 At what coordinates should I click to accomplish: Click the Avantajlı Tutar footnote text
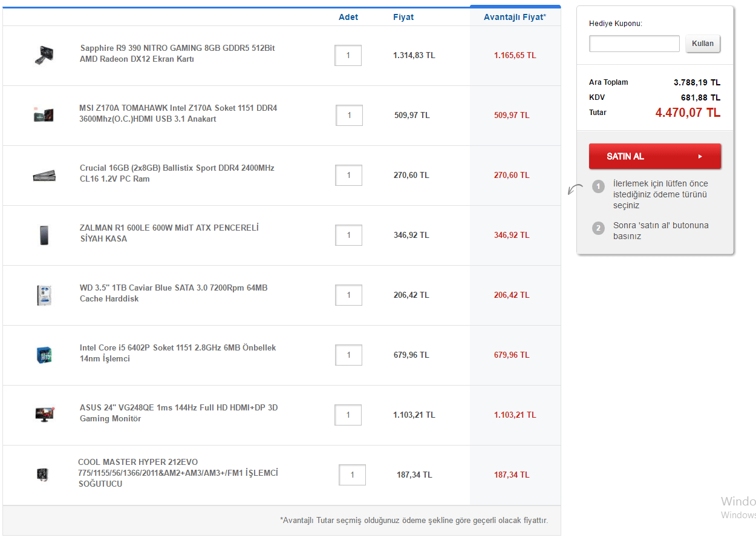coord(414,520)
